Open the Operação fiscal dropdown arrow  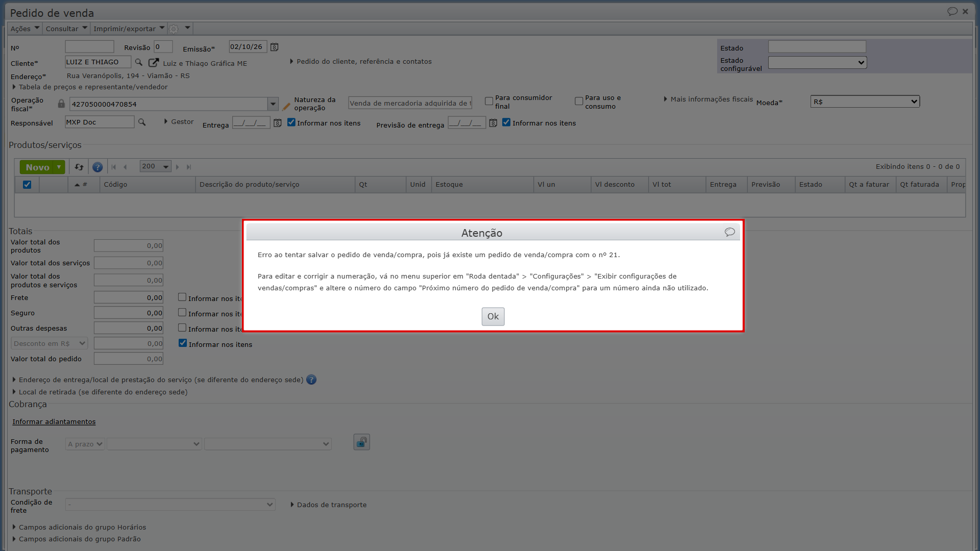click(273, 104)
